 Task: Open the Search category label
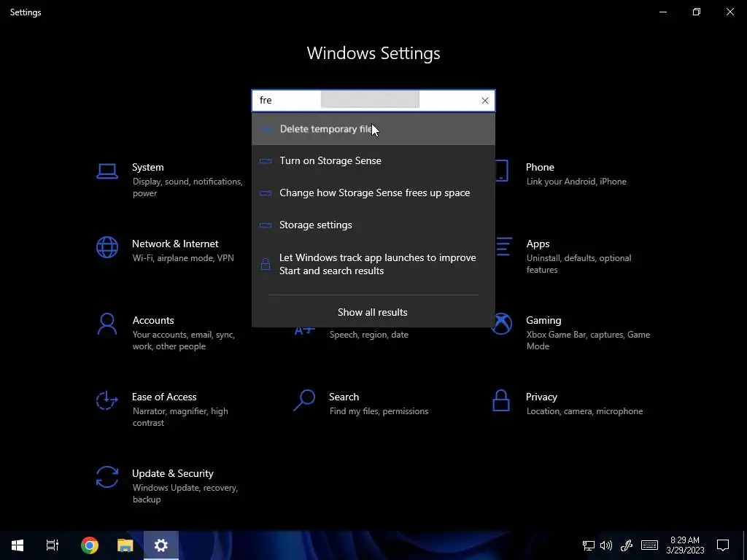click(344, 397)
